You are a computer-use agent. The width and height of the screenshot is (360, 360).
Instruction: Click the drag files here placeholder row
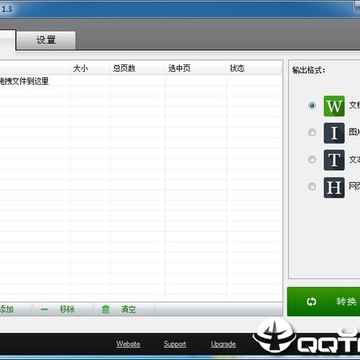coord(141,81)
